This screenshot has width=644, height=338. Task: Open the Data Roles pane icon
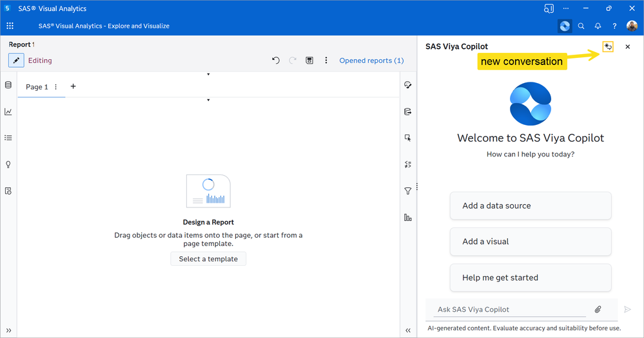pos(408,111)
